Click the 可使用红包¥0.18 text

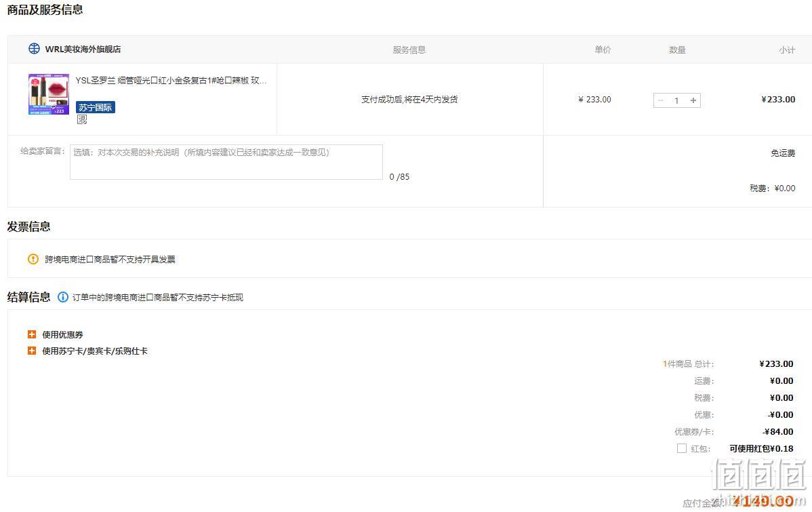pyautogui.click(x=761, y=449)
